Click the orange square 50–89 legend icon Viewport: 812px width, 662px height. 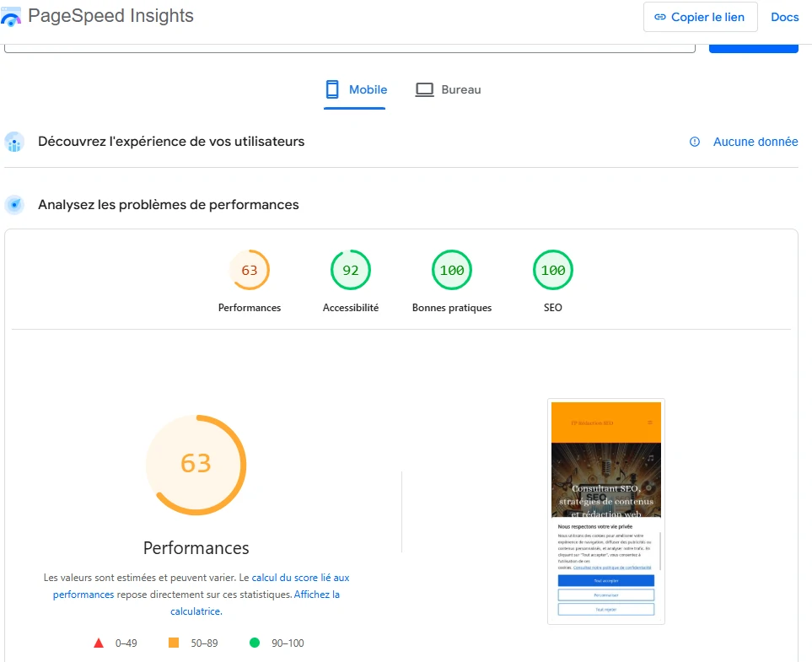click(x=174, y=643)
